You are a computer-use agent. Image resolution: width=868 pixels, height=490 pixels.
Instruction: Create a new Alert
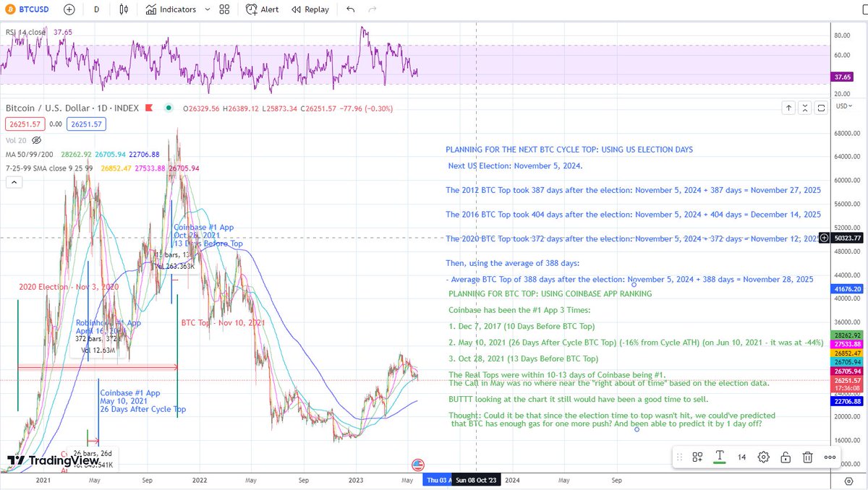pos(263,9)
